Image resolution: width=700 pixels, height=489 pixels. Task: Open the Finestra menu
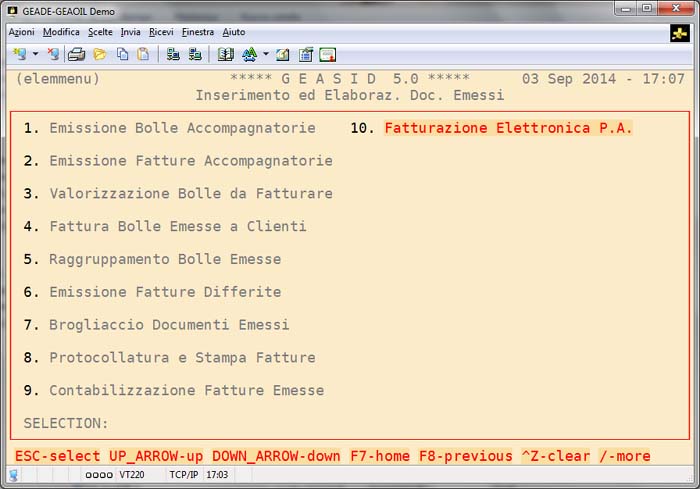click(x=198, y=32)
